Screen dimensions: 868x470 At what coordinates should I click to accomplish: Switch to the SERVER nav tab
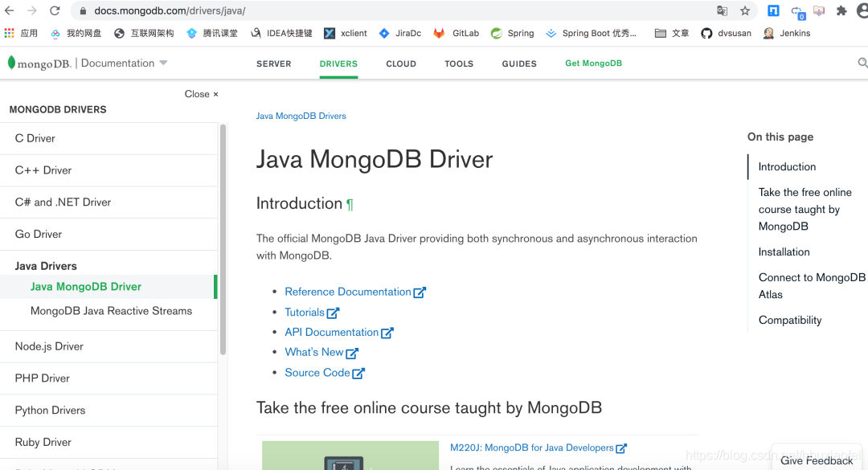[273, 63]
